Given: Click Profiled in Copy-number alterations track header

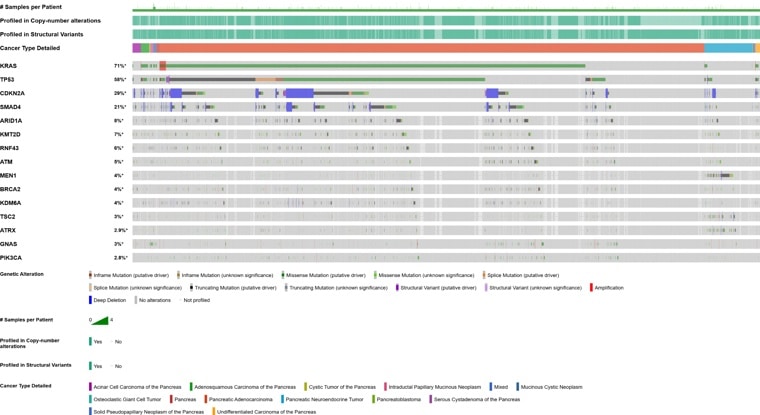Looking at the screenshot, I should 50,20.
